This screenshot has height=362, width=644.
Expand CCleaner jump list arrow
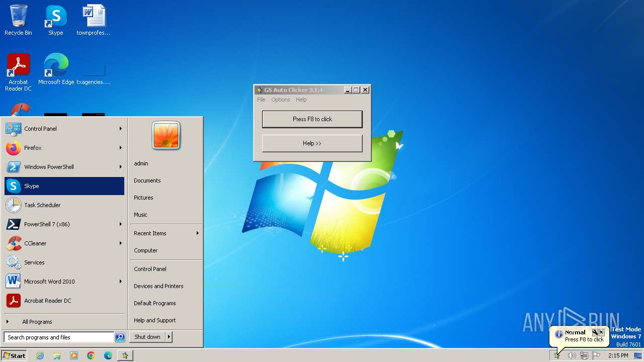pyautogui.click(x=121, y=243)
